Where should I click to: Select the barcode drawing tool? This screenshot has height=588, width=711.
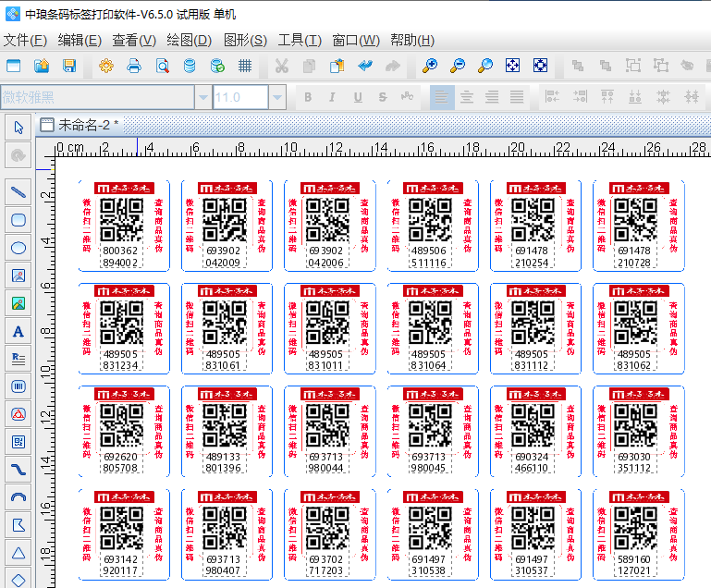coord(18,386)
